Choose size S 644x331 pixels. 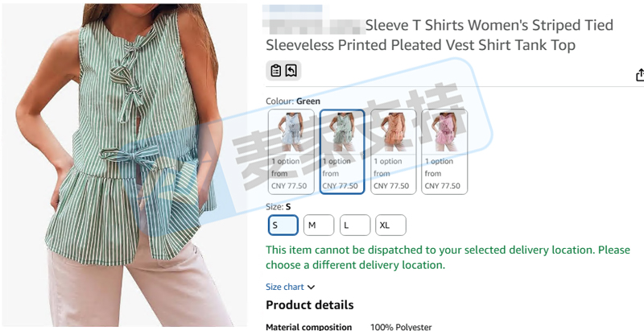pyautogui.click(x=283, y=225)
